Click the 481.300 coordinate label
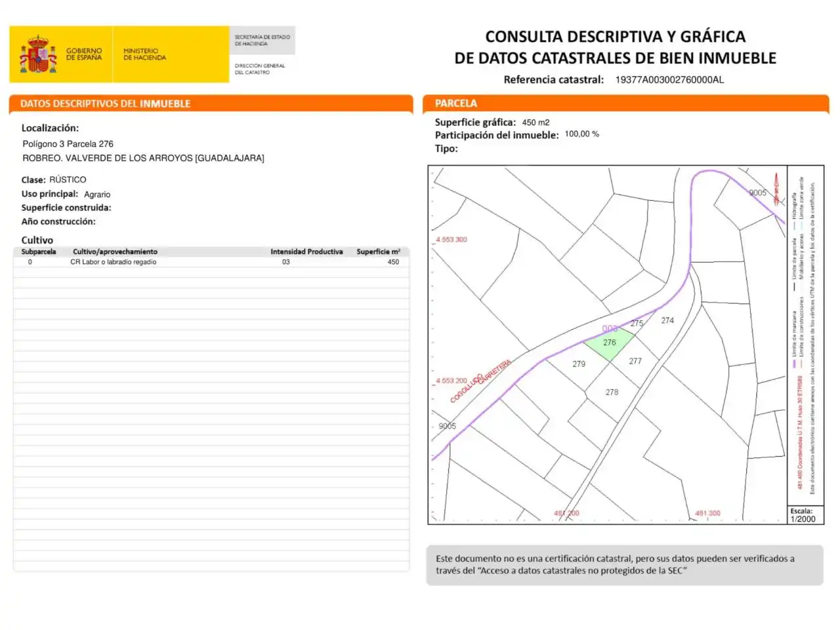This screenshot has width=840, height=630. point(707,513)
